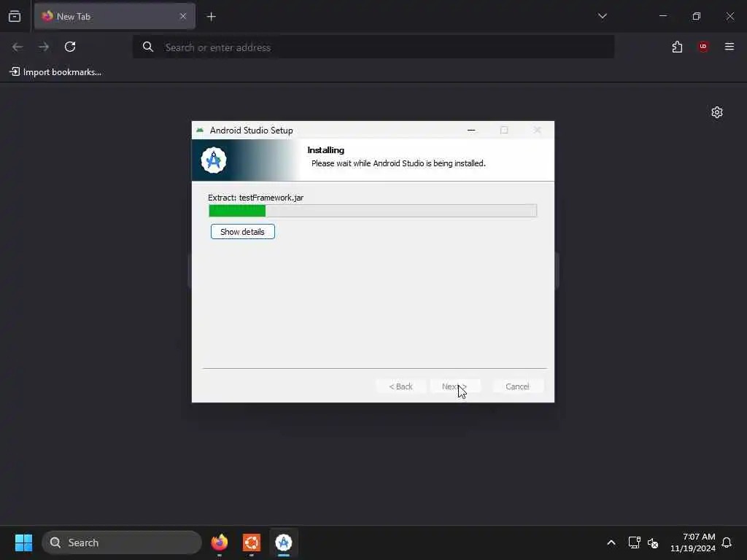The height and width of the screenshot is (560, 747).
Task: Click the disabled Back button in setup
Action: pyautogui.click(x=400, y=386)
